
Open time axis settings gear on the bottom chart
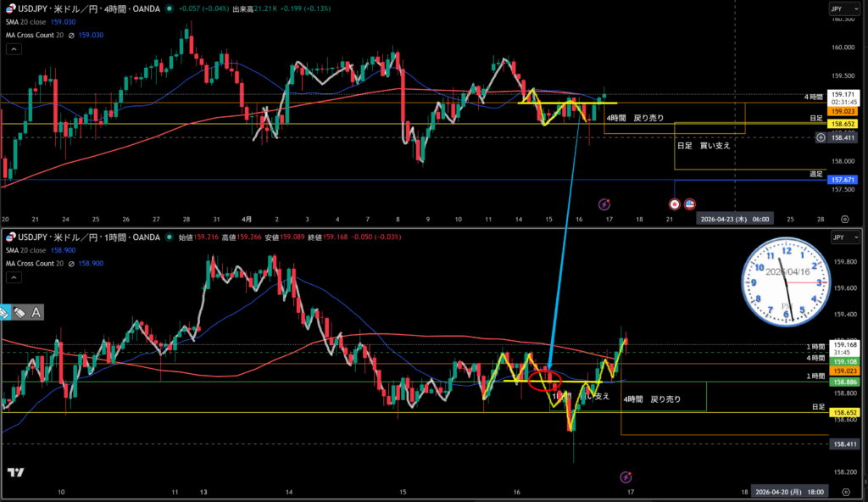pyautogui.click(x=844, y=492)
